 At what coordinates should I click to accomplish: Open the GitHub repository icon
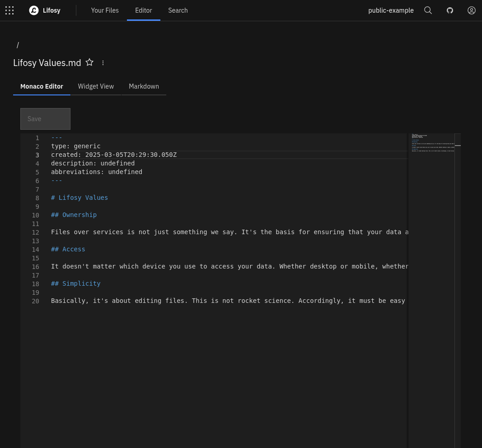coord(449,10)
